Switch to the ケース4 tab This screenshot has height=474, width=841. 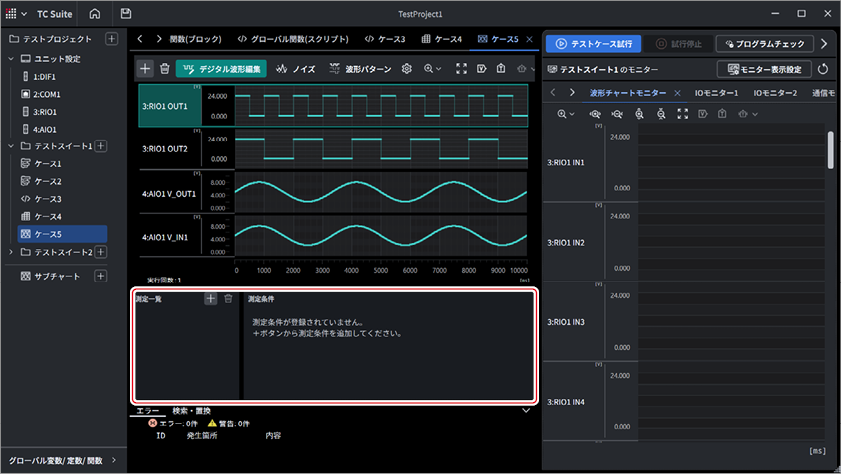[x=441, y=39]
